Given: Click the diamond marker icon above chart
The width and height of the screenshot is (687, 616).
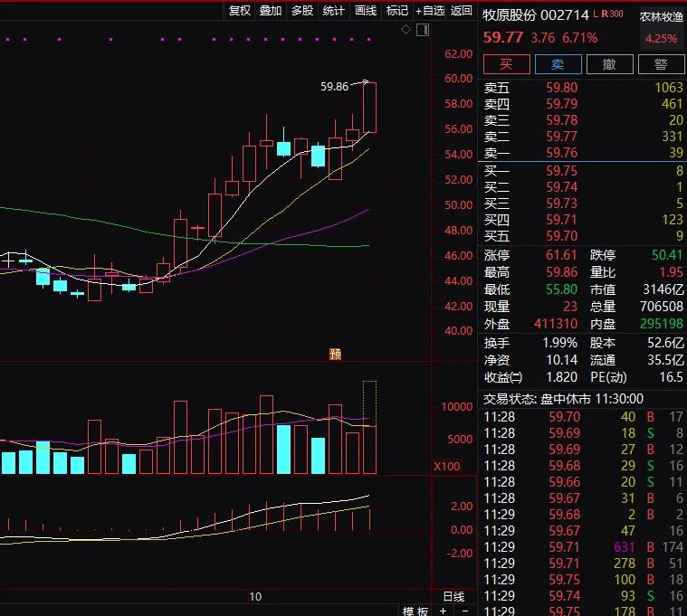Looking at the screenshot, I should (x=405, y=30).
